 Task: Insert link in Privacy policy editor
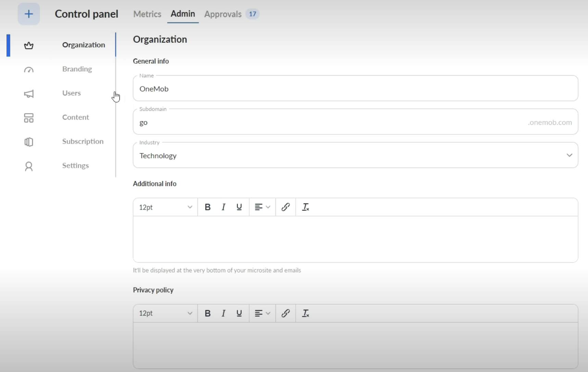tap(285, 313)
